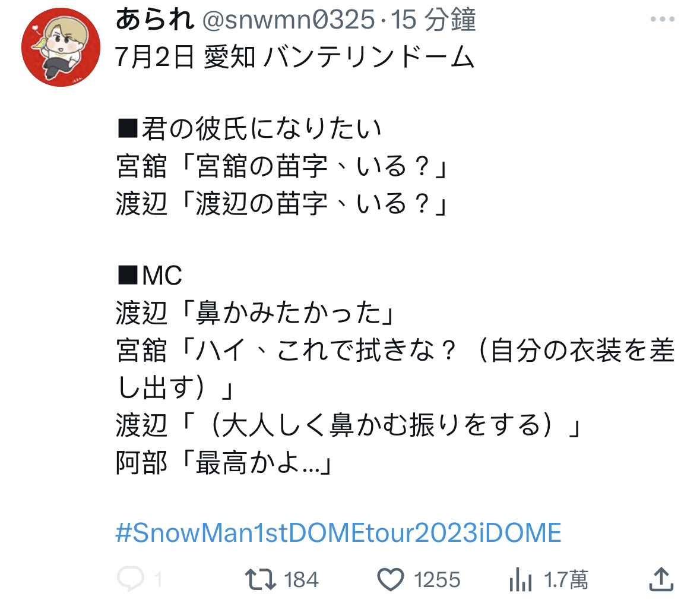Click the retweet count 184
This screenshot has width=700, height=609.
(301, 580)
